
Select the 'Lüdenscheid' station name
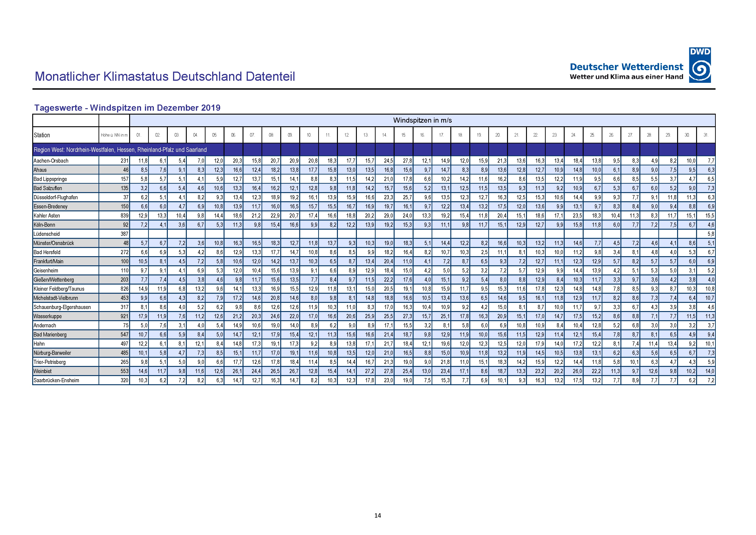(x=46, y=234)
